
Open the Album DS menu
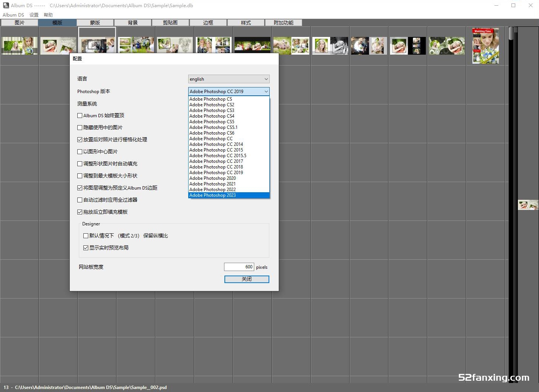[x=13, y=15]
